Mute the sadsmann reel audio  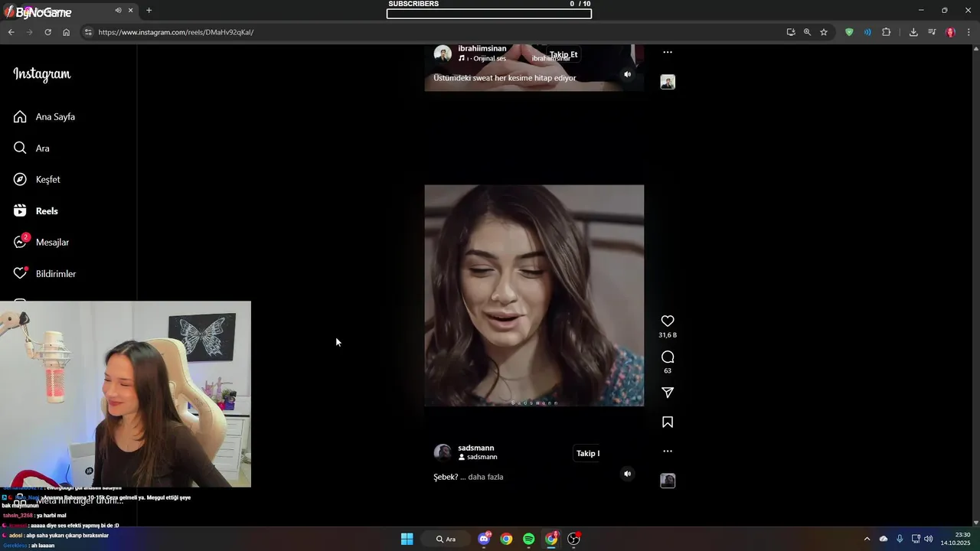(x=628, y=474)
